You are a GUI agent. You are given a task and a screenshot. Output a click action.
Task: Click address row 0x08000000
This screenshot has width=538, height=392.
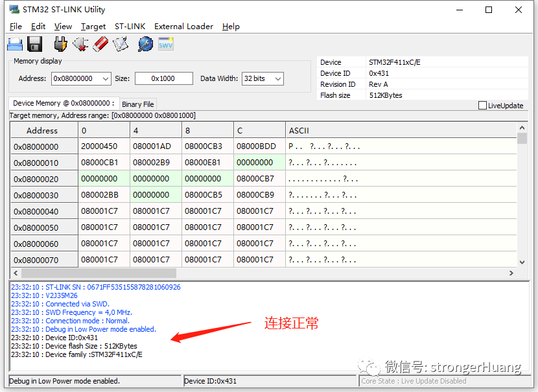pyautogui.click(x=44, y=147)
